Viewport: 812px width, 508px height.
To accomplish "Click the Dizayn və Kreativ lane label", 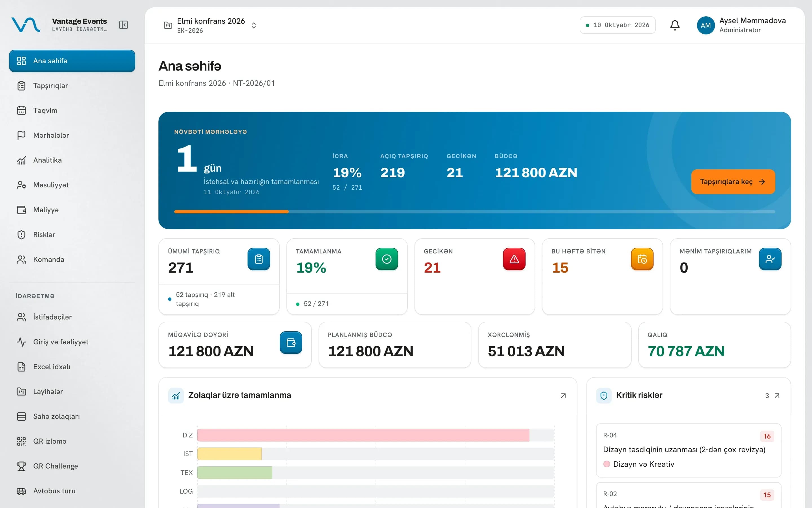I will click(643, 464).
